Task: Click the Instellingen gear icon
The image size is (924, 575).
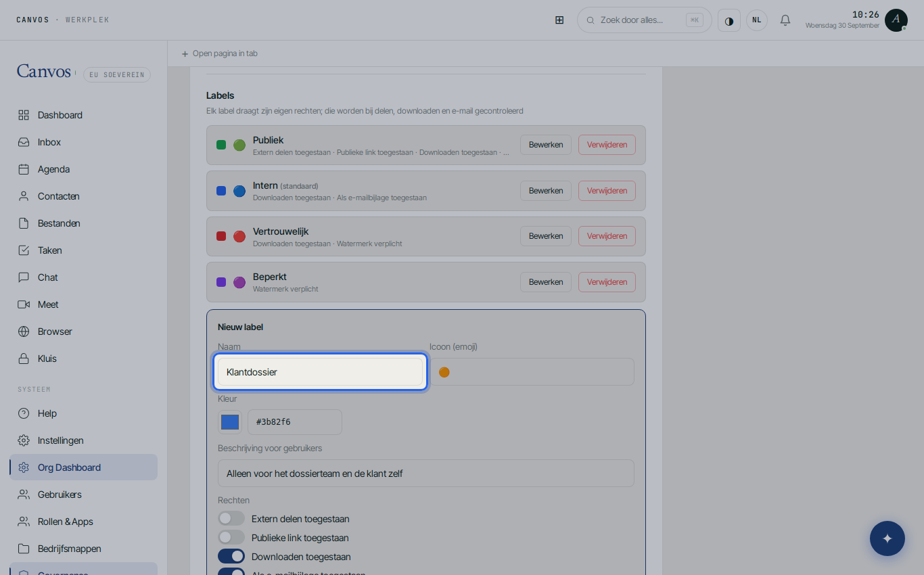Action: pyautogui.click(x=24, y=440)
